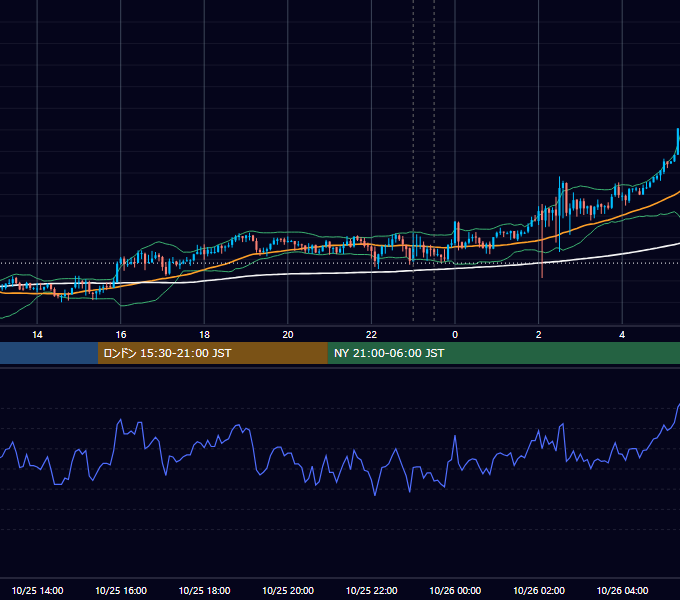Click the tall blue candle at chart's right edge
The height and width of the screenshot is (600, 680).
click(x=678, y=142)
